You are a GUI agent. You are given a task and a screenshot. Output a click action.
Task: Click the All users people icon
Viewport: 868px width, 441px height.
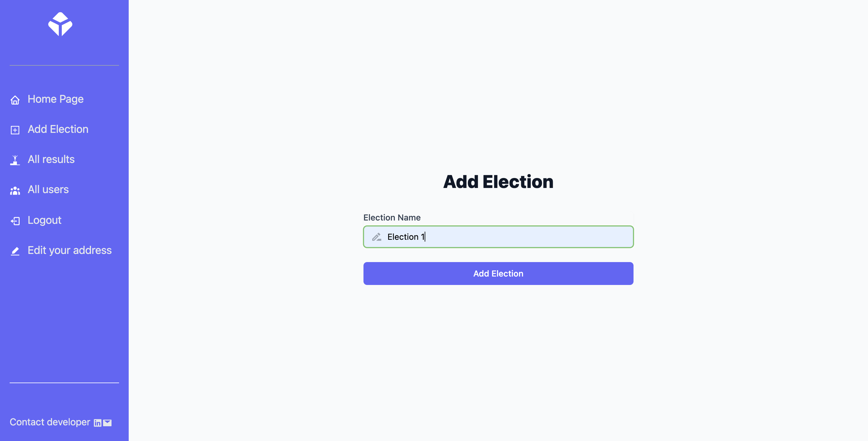(x=15, y=190)
